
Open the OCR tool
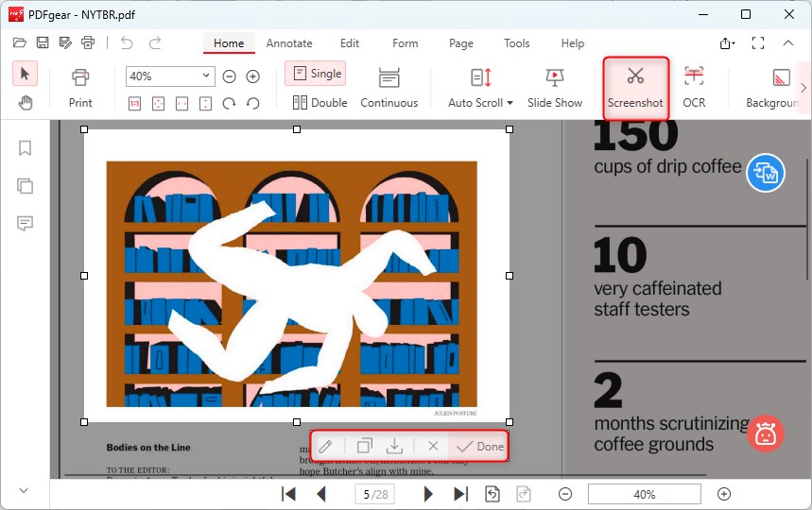pos(694,87)
